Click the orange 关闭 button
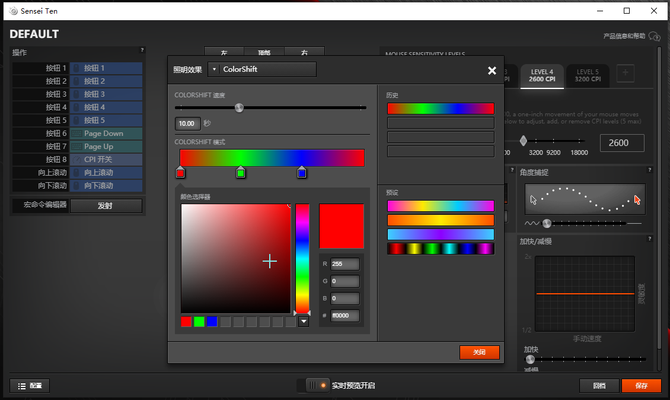Image resolution: width=670 pixels, height=400 pixels. click(x=479, y=352)
